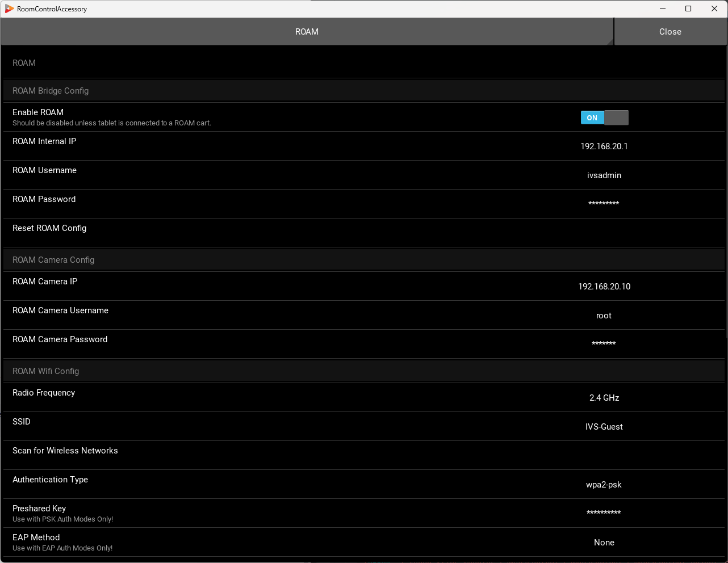Click the Authentication Type label
728x563 pixels.
pyautogui.click(x=50, y=480)
